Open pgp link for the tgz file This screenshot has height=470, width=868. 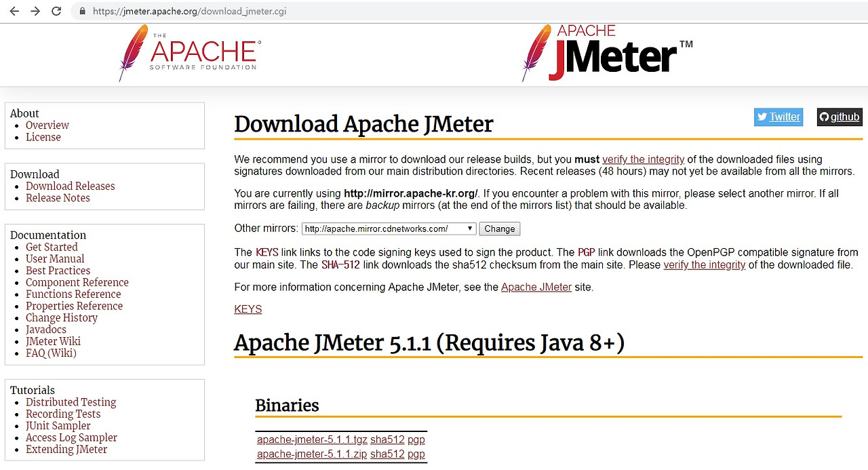tap(416, 439)
